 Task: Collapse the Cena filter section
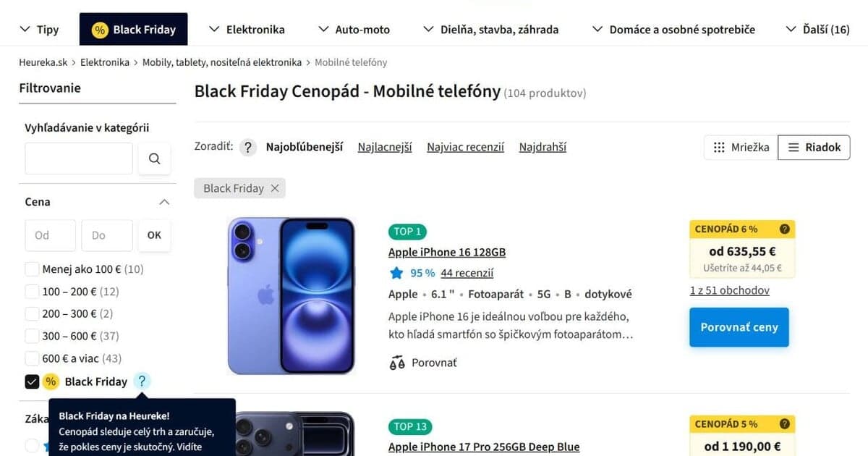point(163,201)
